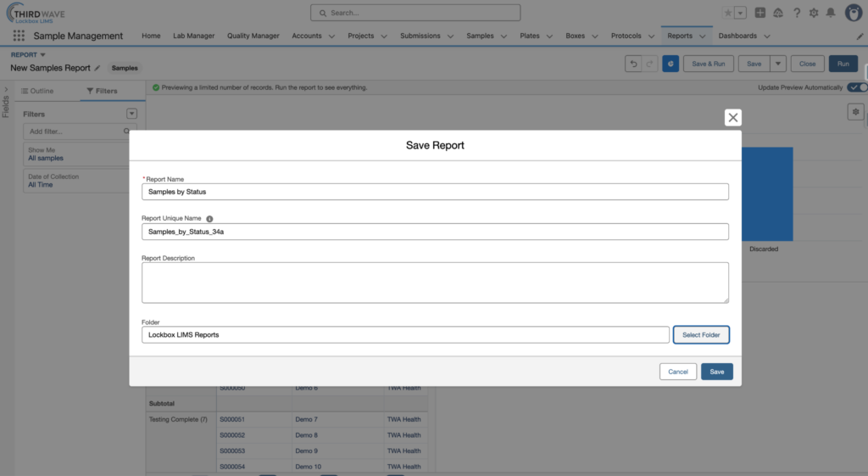
Task: Close the Save Report dialog with X
Action: pyautogui.click(x=733, y=117)
